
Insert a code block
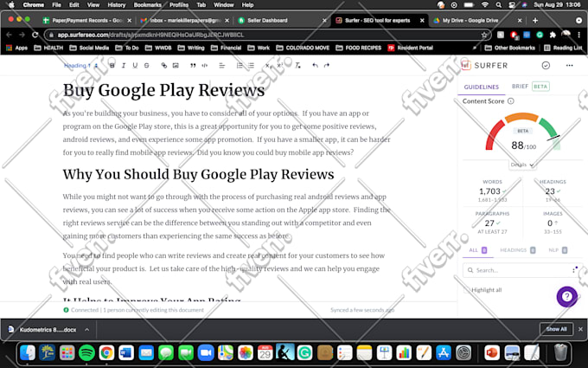(x=204, y=65)
